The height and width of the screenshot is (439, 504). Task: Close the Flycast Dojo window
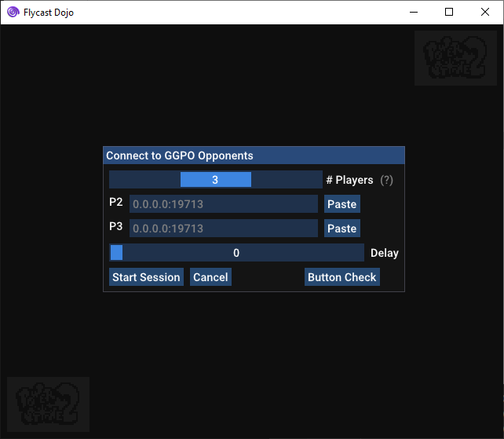pos(485,13)
